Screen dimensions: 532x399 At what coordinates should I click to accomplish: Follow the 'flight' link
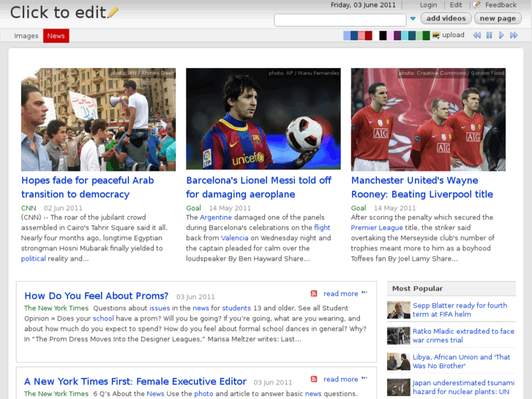pos(322,228)
